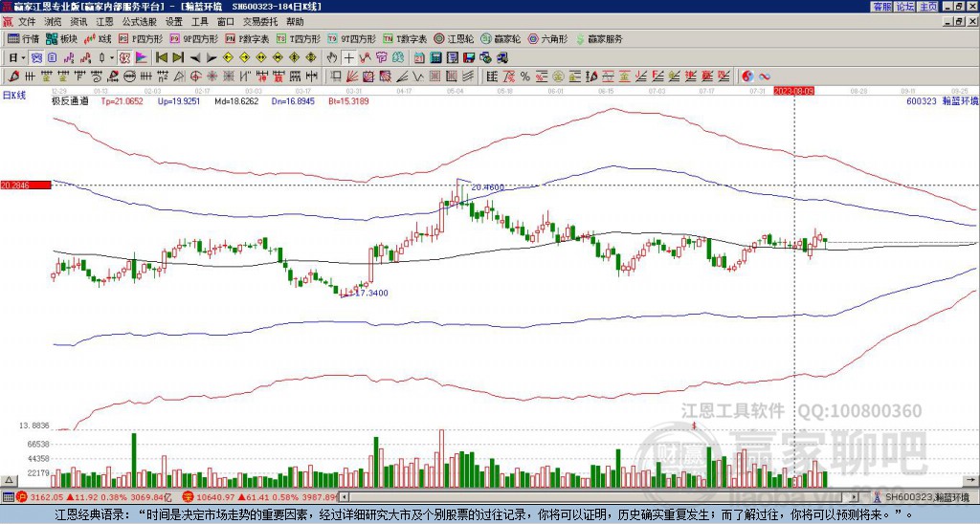Click the yin-yang symbol icon
The height and width of the screenshot is (524, 980).
coord(747,76)
